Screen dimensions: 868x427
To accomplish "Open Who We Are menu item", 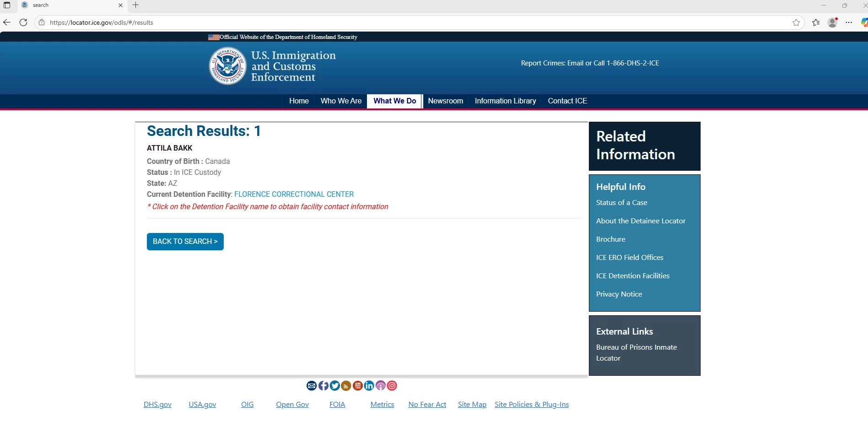I will click(x=341, y=101).
